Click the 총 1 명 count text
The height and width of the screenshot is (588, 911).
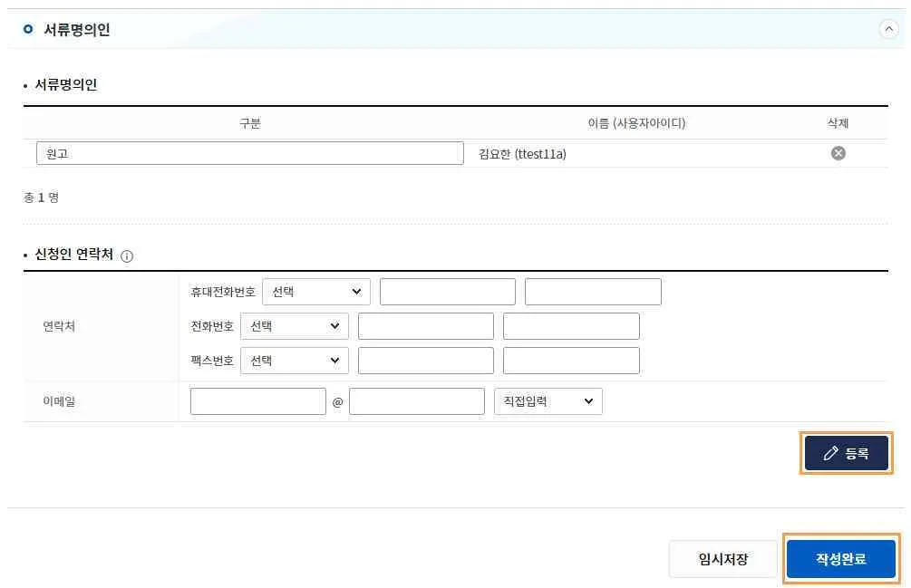coord(41,198)
